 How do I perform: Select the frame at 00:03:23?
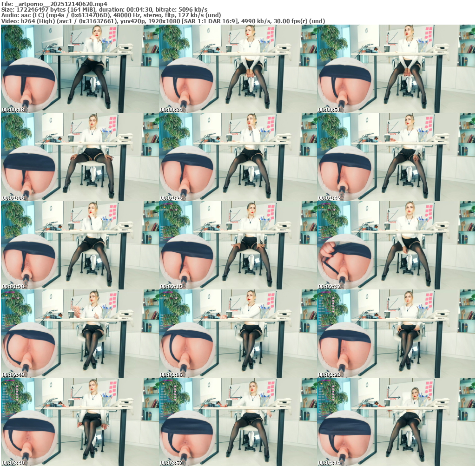tap(396, 334)
